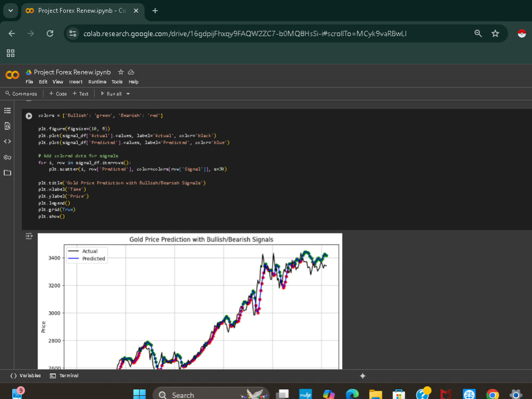
Task: Open McAfee from taskbar
Action: click(445, 394)
